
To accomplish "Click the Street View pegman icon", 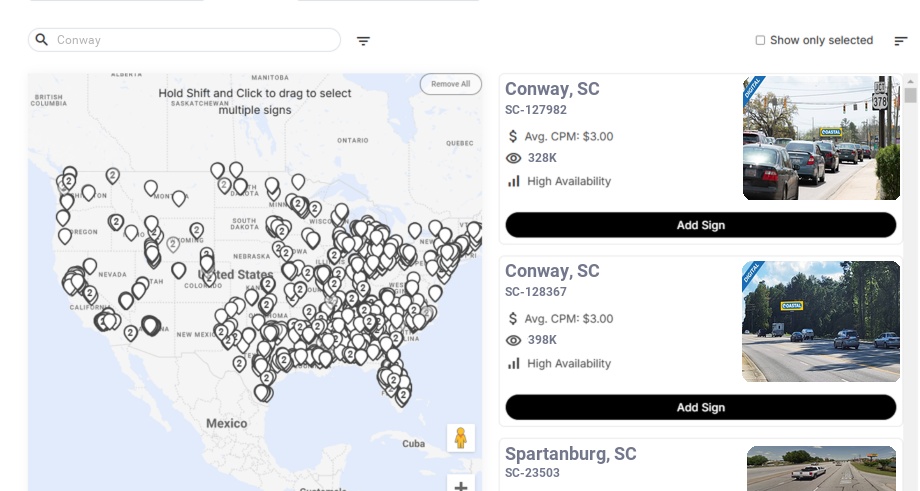I will [461, 438].
